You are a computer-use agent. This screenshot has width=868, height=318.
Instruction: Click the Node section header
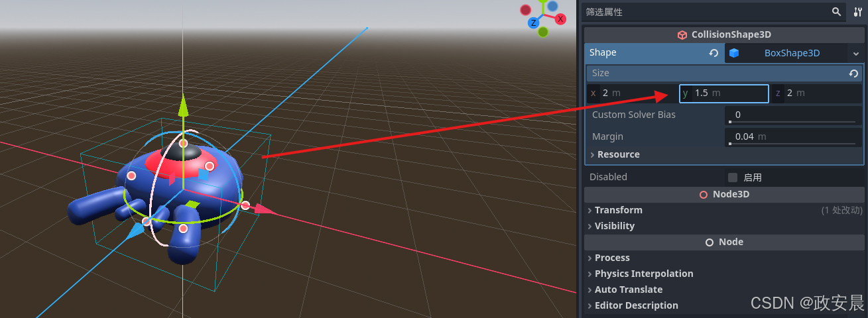(723, 242)
